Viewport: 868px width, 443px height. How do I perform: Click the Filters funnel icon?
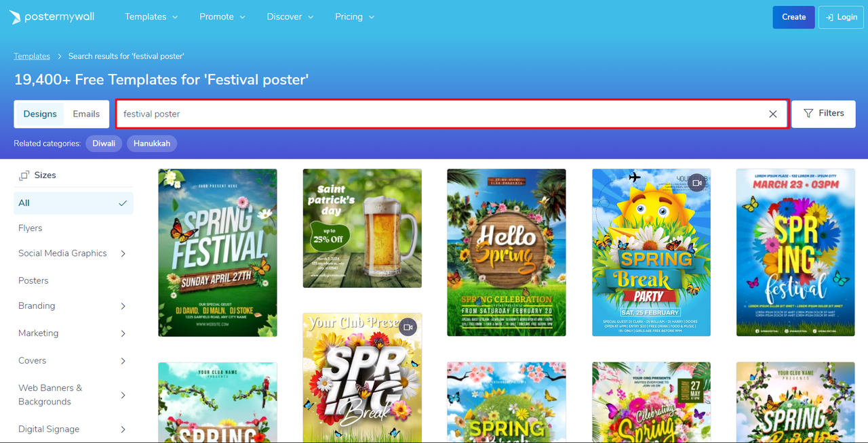(808, 114)
